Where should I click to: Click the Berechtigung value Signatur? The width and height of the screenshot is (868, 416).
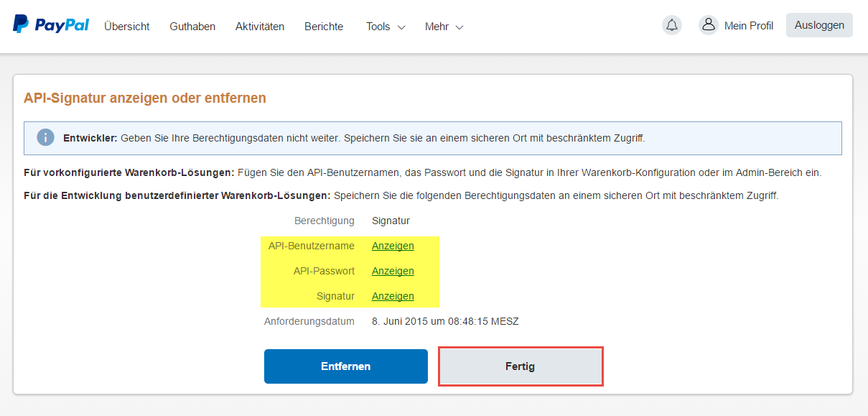(391, 221)
